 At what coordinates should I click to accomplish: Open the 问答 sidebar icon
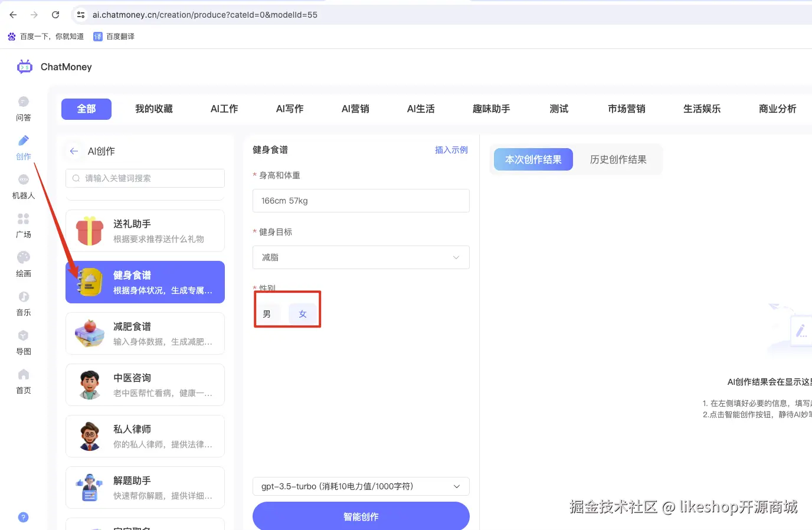coord(24,102)
